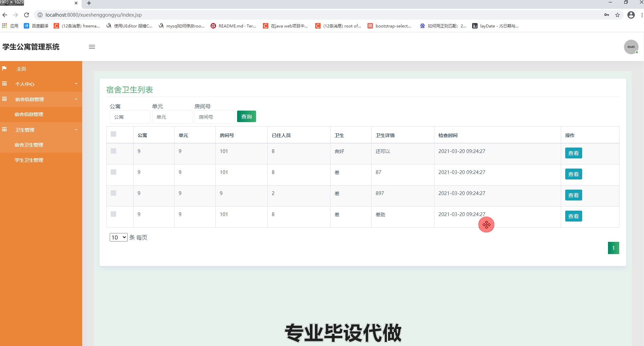
Task: Open the browser profile account icon
Action: tap(631, 15)
